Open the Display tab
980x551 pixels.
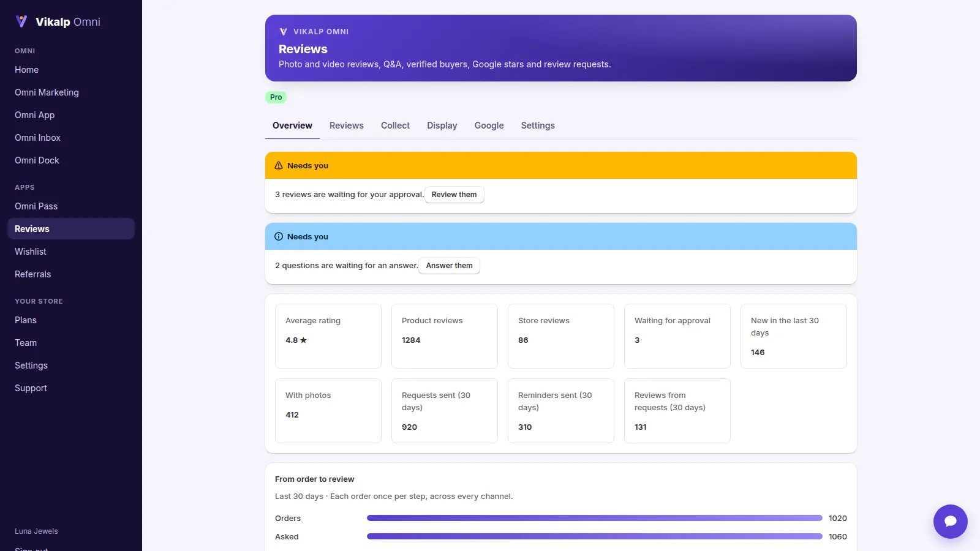pos(442,126)
